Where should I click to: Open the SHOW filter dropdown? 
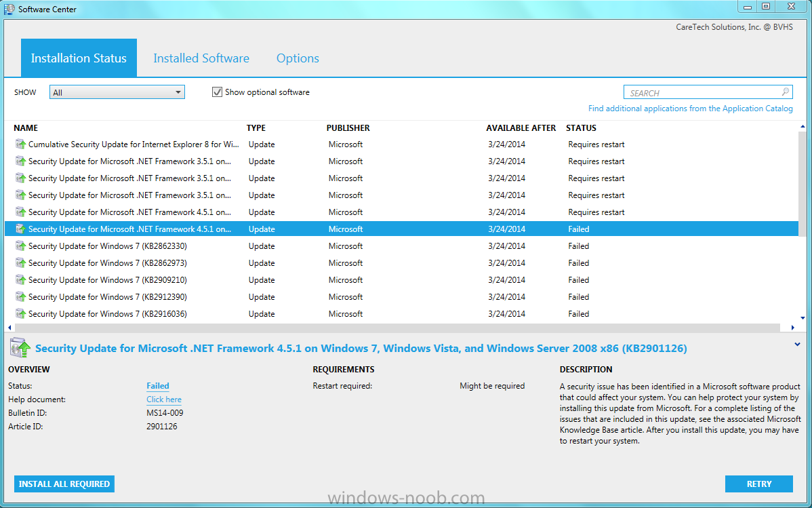[117, 92]
